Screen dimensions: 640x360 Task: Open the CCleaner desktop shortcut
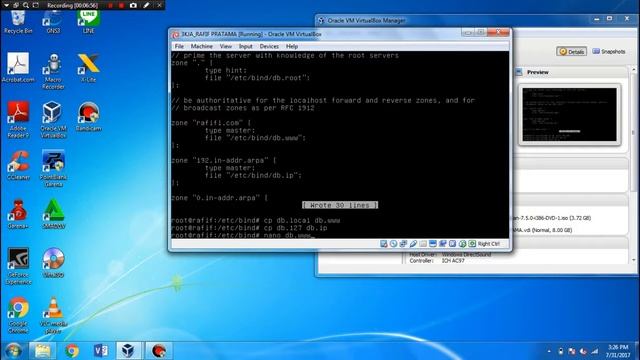coord(18,165)
